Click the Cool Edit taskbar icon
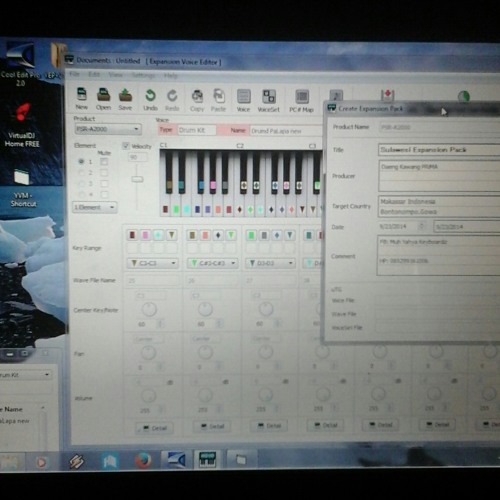The width and height of the screenshot is (500, 500). point(176,460)
